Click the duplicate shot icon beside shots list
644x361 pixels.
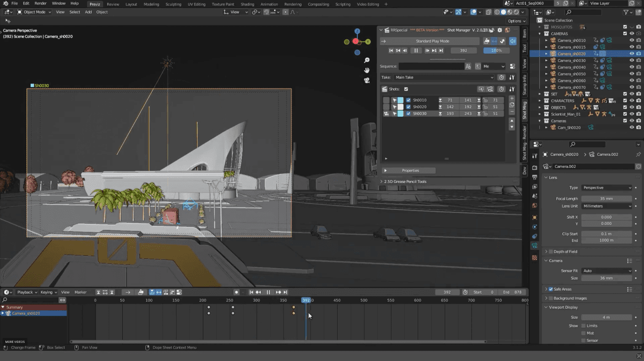coord(512,105)
